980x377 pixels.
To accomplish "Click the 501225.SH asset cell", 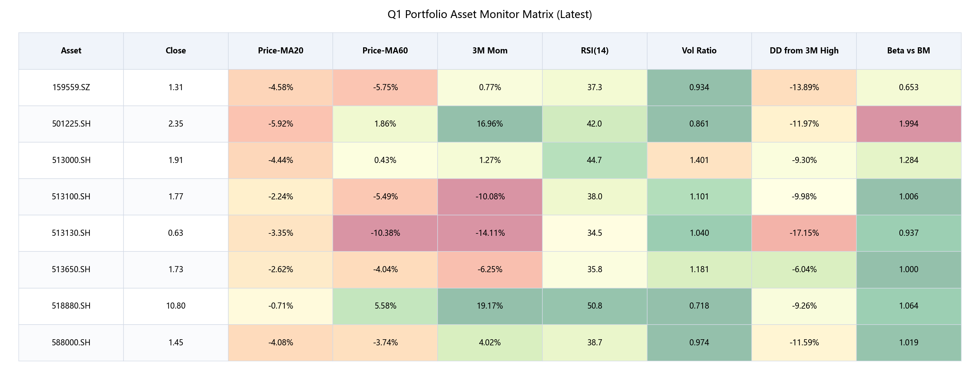I will [x=71, y=124].
